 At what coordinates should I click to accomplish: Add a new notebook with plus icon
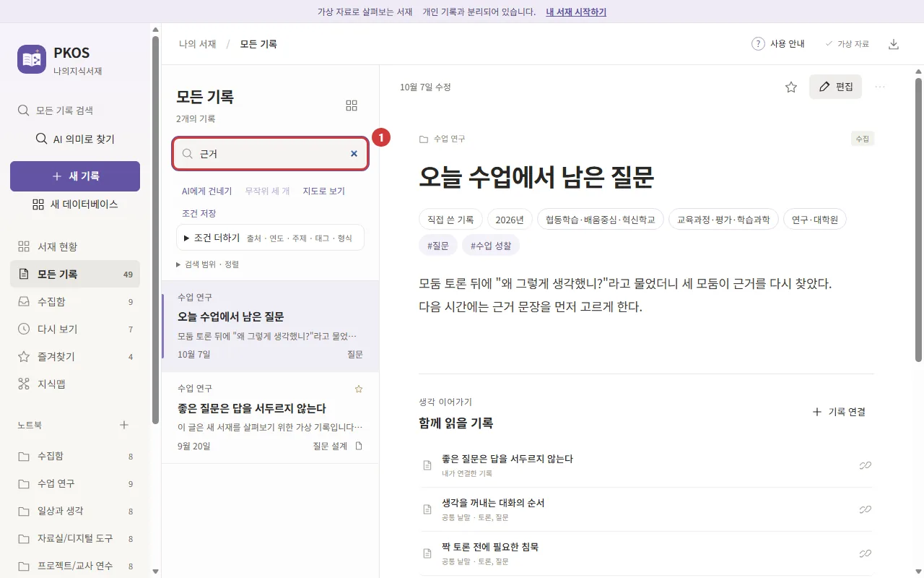[x=124, y=425]
